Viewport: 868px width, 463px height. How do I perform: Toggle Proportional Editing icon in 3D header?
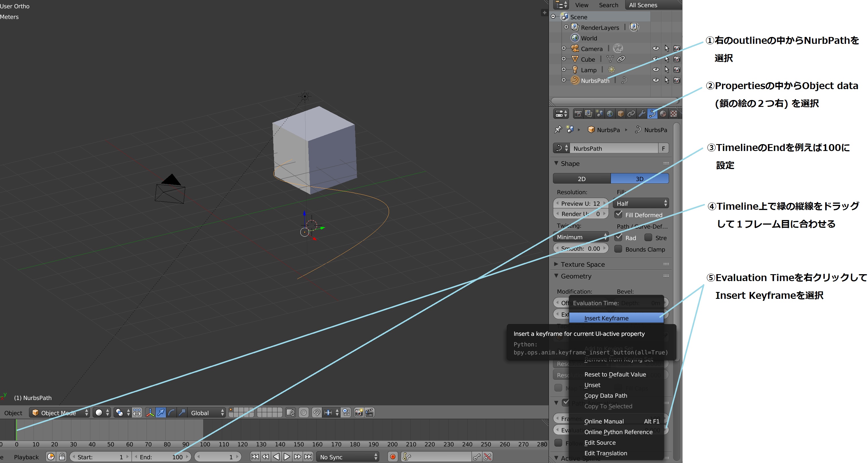(x=304, y=413)
